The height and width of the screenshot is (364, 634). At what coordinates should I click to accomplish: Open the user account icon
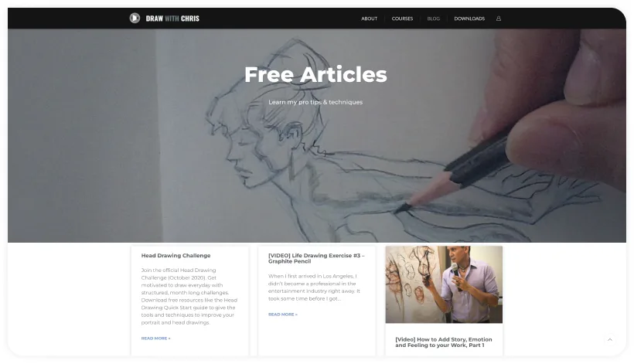click(x=499, y=19)
